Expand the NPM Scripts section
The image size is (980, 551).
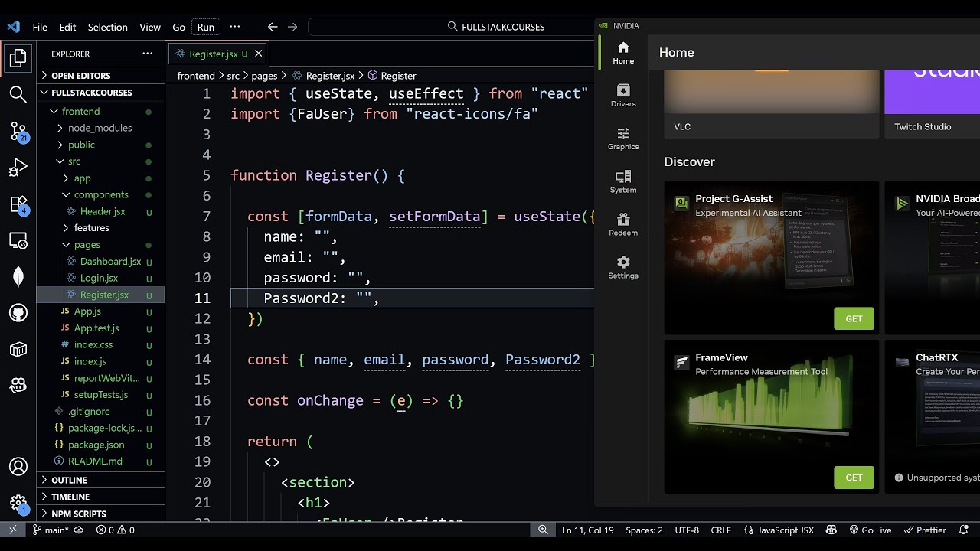pos(100,514)
